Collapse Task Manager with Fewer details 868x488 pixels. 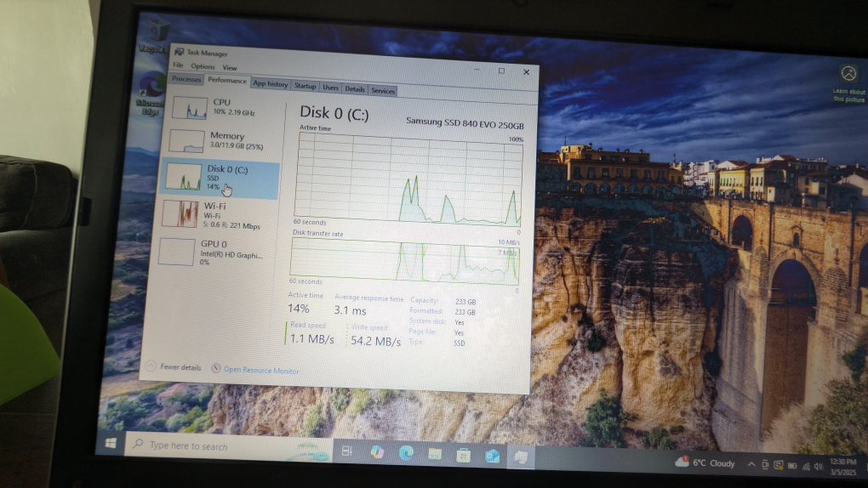174,366
